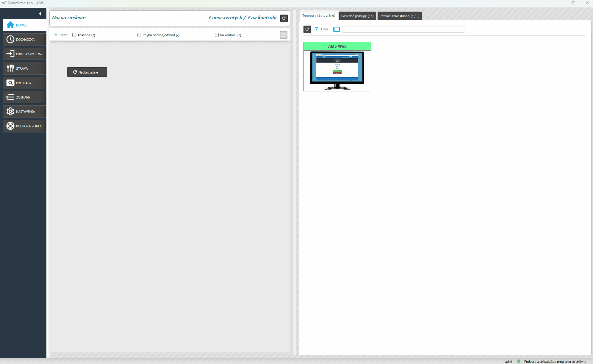Viewport: 593px width, 364px height.
Task: Toggle the blue square terminal filter
Action: coord(337,29)
